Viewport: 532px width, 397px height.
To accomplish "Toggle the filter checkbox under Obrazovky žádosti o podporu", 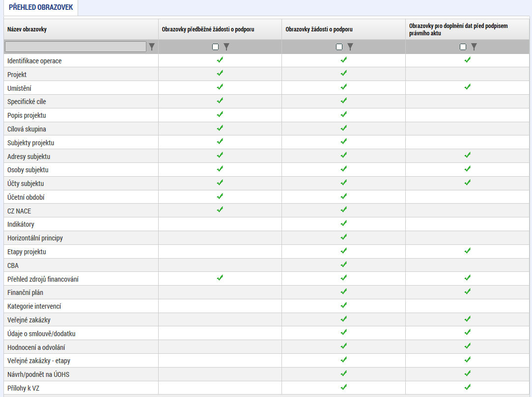I will [339, 47].
